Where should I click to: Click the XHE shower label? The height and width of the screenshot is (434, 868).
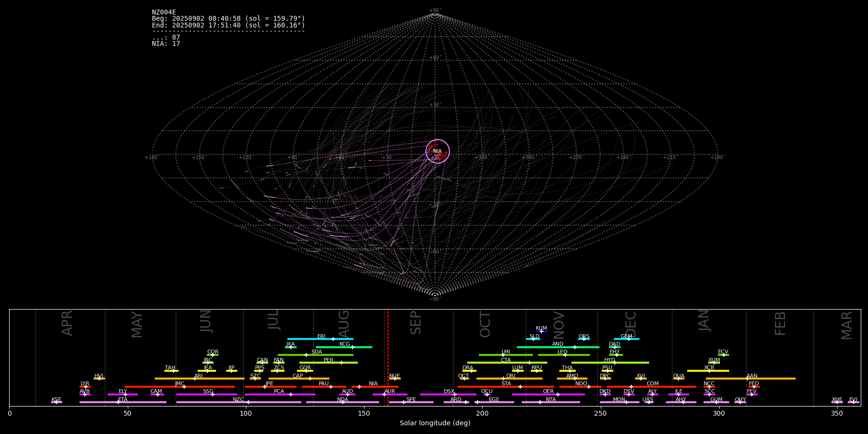[837, 400]
